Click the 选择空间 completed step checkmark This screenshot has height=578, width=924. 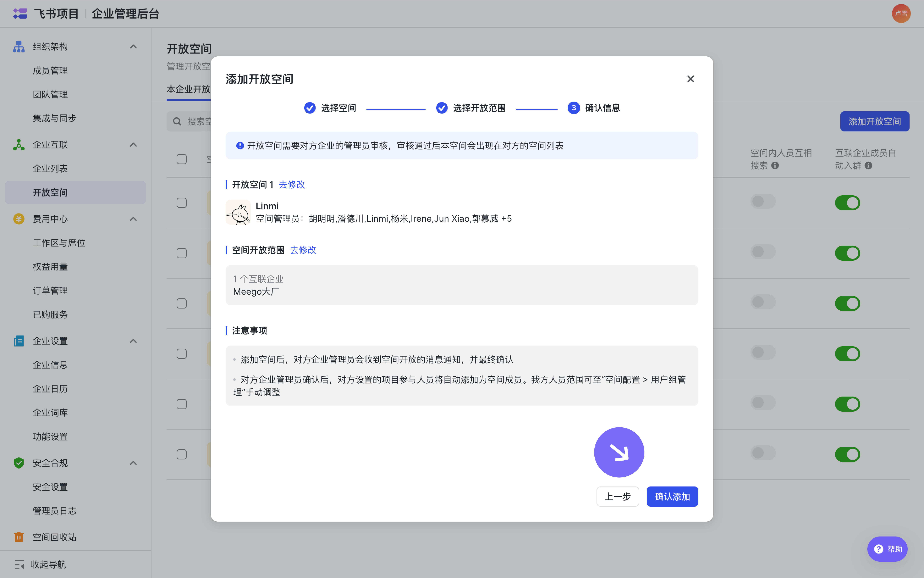310,108
